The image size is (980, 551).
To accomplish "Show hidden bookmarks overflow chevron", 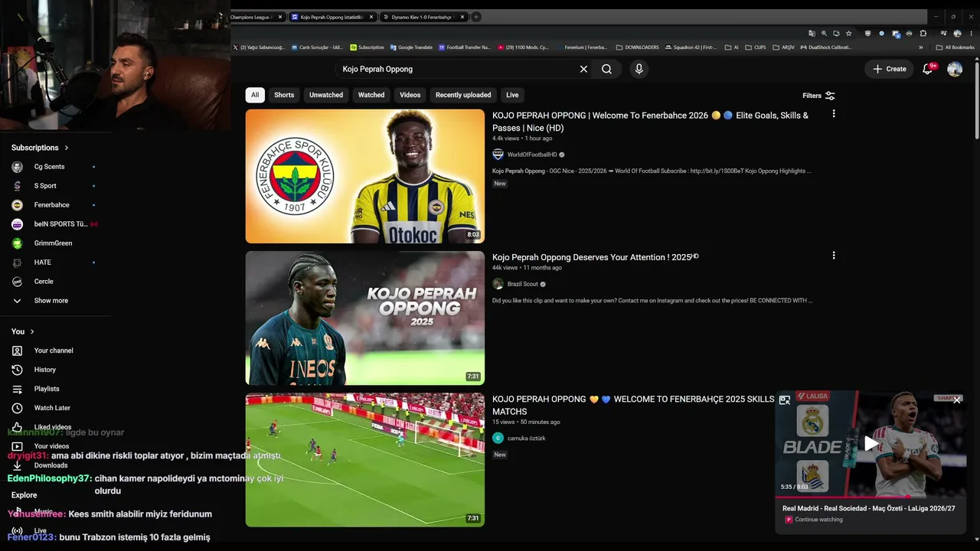I will coord(921,47).
